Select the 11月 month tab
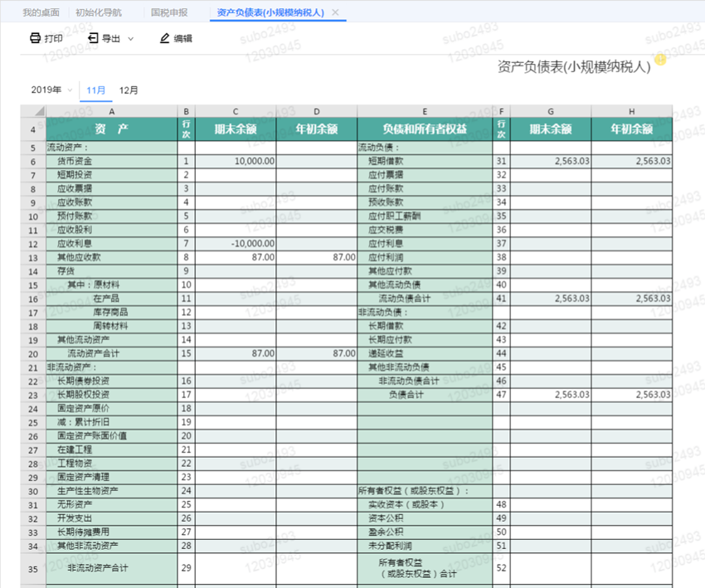 tap(95, 90)
